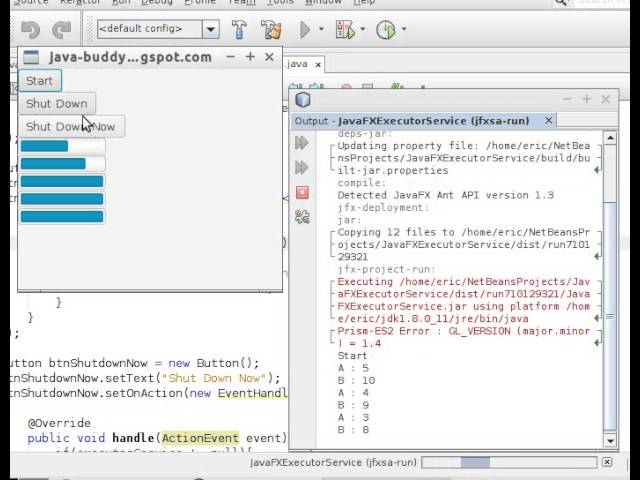Click the "Shut Down Now" string in code

(x=214, y=378)
